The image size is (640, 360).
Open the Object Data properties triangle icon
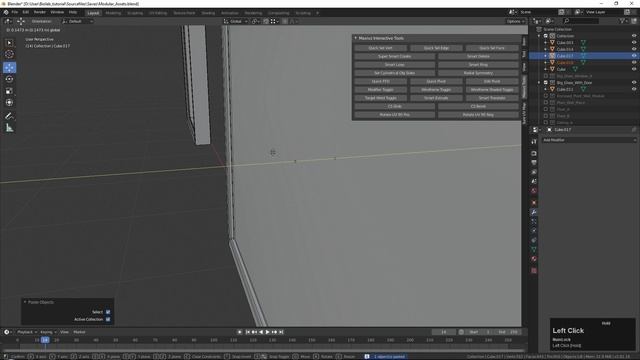point(534,249)
